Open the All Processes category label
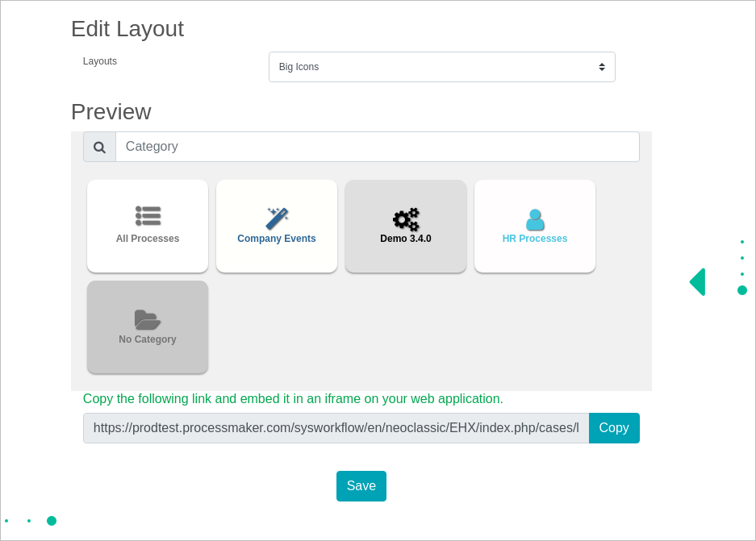756x541 pixels. pyautogui.click(x=148, y=239)
